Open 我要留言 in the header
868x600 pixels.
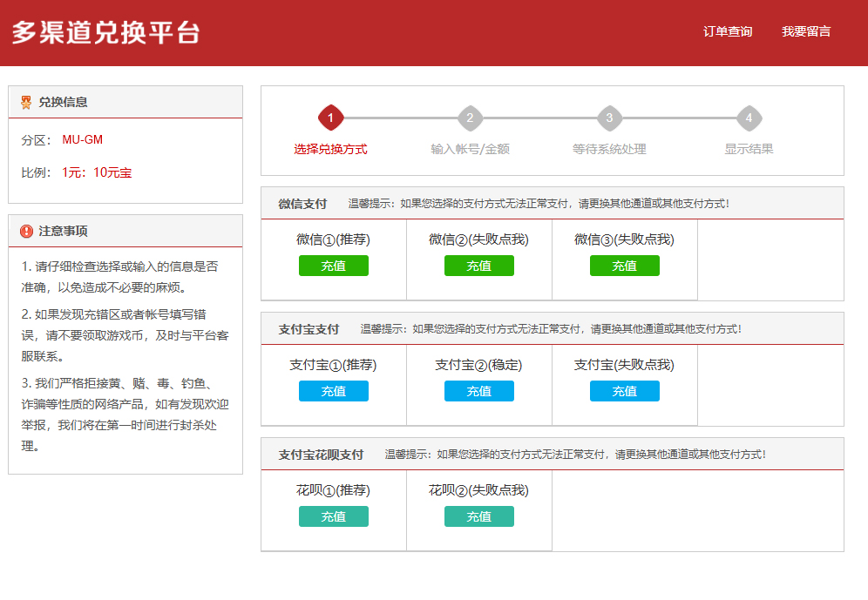806,31
